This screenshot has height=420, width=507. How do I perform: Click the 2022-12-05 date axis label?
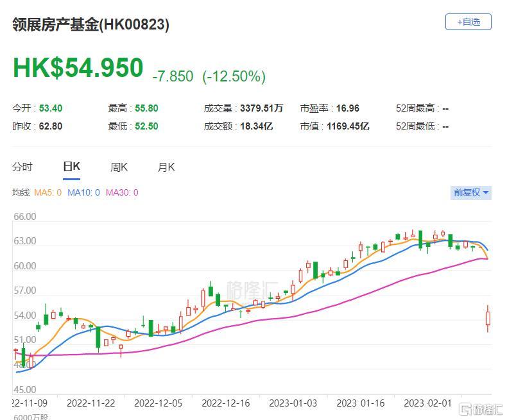coord(158,403)
